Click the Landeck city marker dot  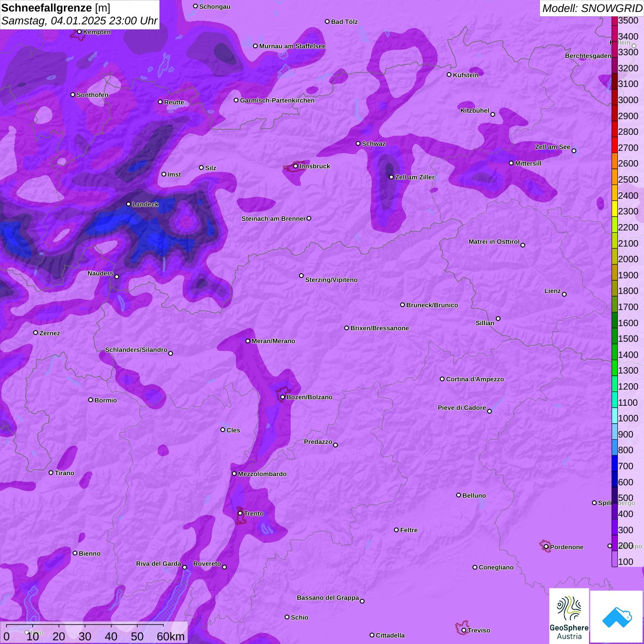[129, 204]
